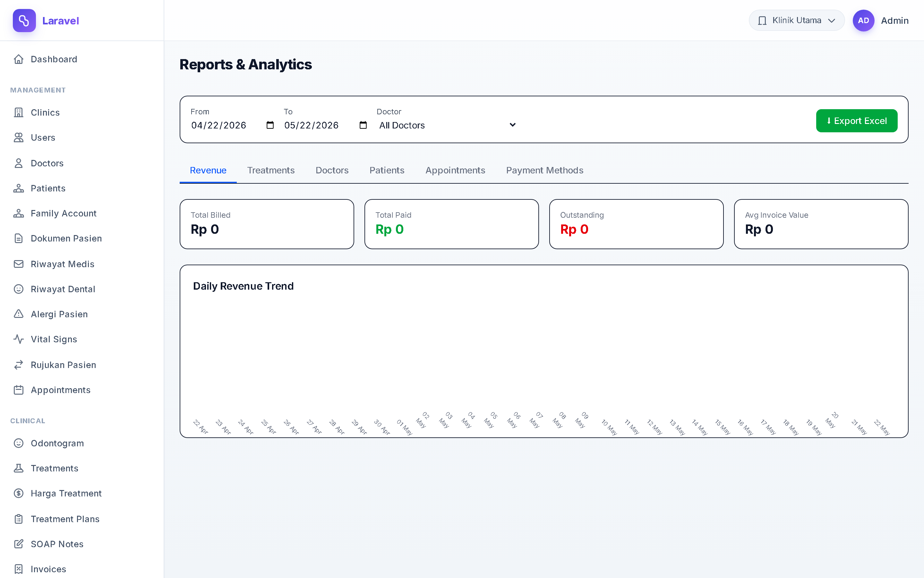
Task: Switch to the Payment Methods tab
Action: (x=544, y=171)
